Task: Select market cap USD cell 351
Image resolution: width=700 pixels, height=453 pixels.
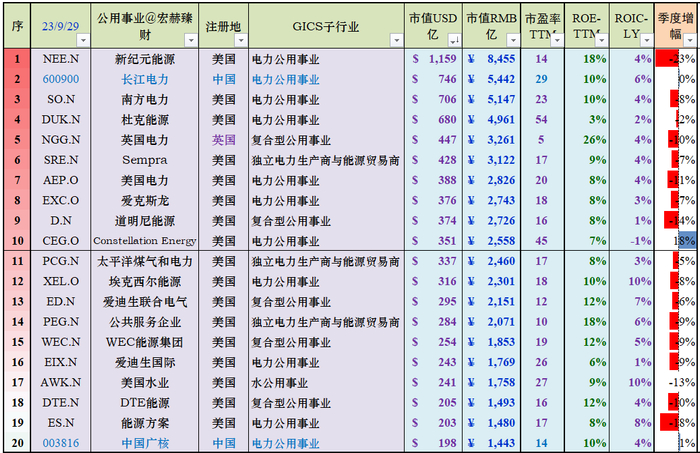Action: point(433,241)
